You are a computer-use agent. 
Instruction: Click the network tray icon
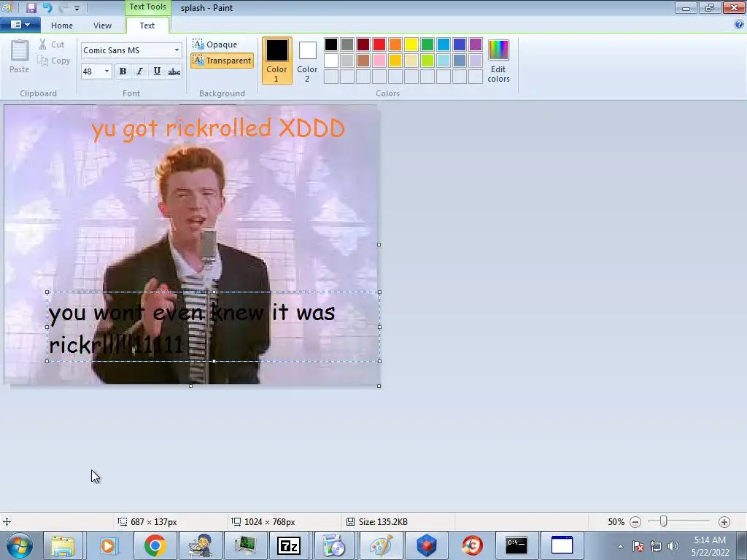tap(656, 546)
